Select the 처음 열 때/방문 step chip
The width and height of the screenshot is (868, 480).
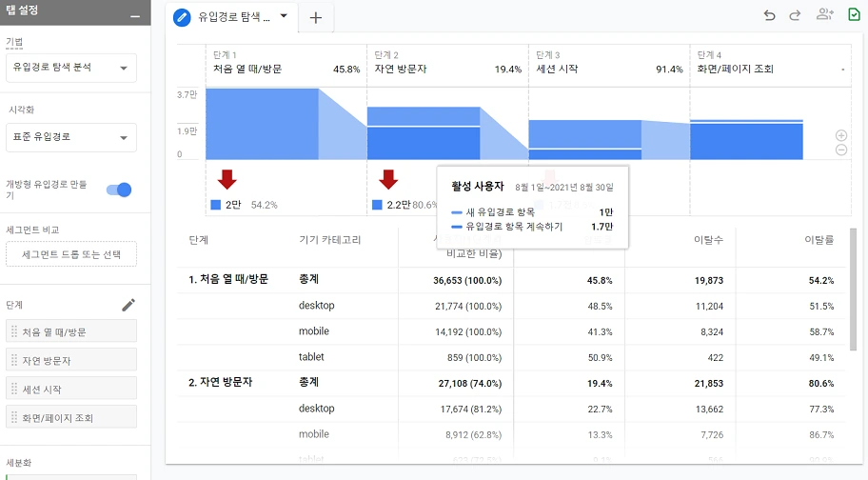[x=70, y=331]
